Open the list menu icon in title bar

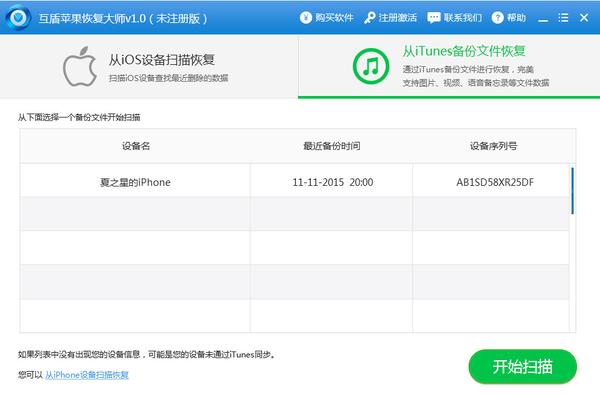(563, 18)
